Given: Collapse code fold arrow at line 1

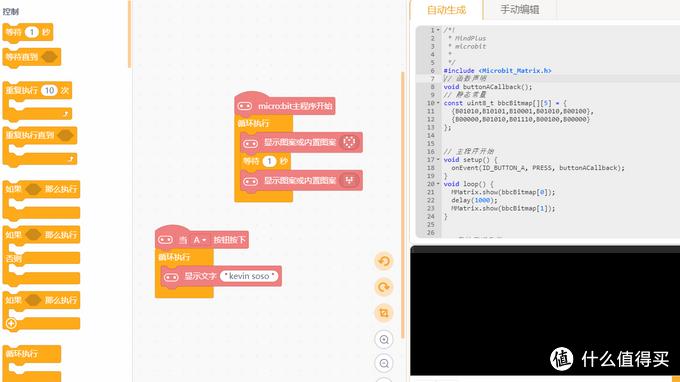Looking at the screenshot, I should 438,30.
